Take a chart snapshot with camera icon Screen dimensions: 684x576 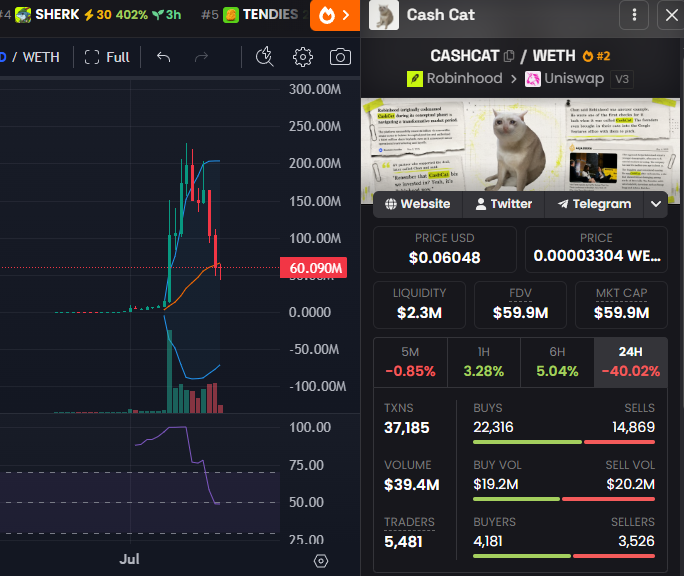pos(340,57)
